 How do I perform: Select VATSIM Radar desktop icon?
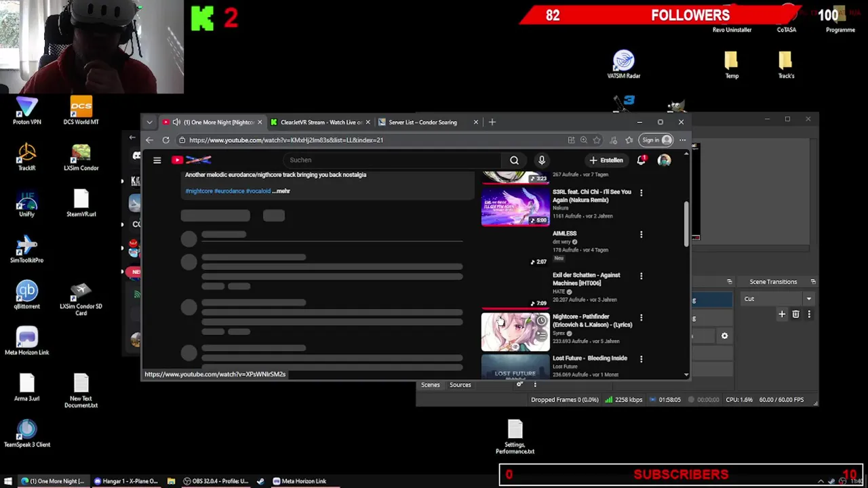623,65
